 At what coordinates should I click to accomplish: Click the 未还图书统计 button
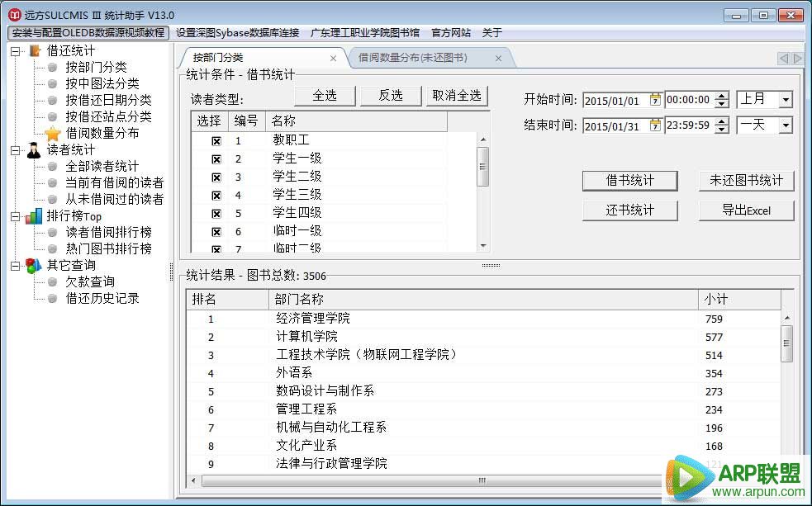746,181
